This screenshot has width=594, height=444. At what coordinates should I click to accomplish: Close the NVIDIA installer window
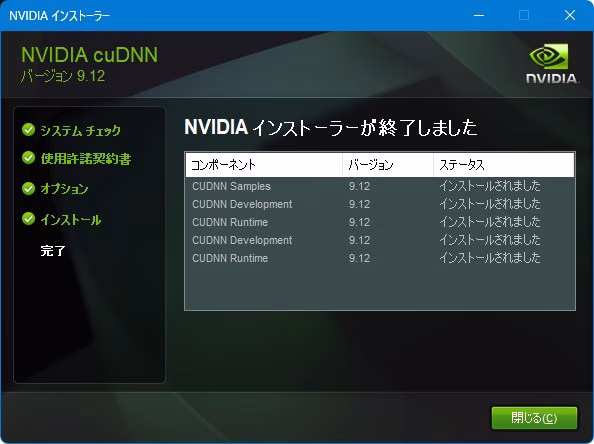coord(570,15)
